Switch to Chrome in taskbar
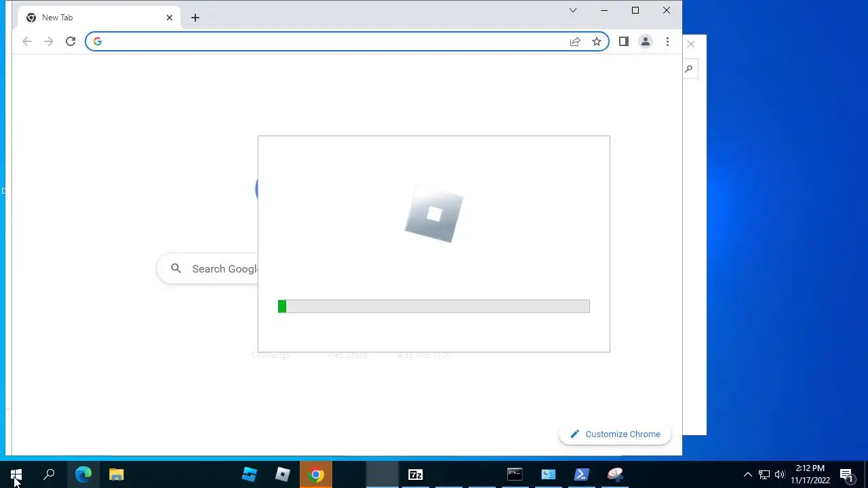The width and height of the screenshot is (868, 488). click(x=316, y=474)
